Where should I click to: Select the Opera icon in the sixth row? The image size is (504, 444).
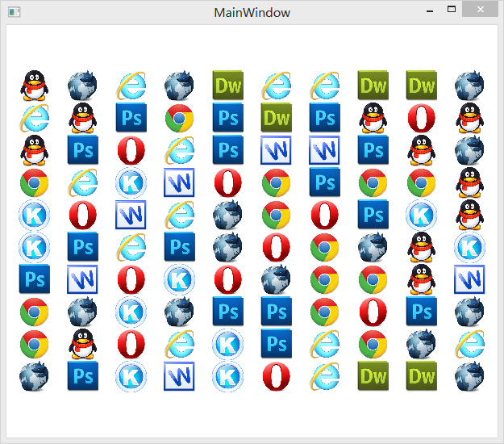pyautogui.click(x=277, y=247)
